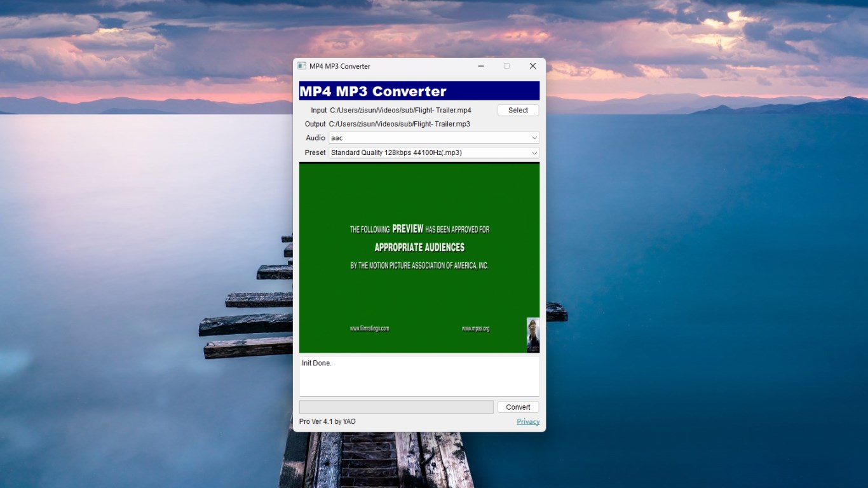Click the Select input file button

518,111
